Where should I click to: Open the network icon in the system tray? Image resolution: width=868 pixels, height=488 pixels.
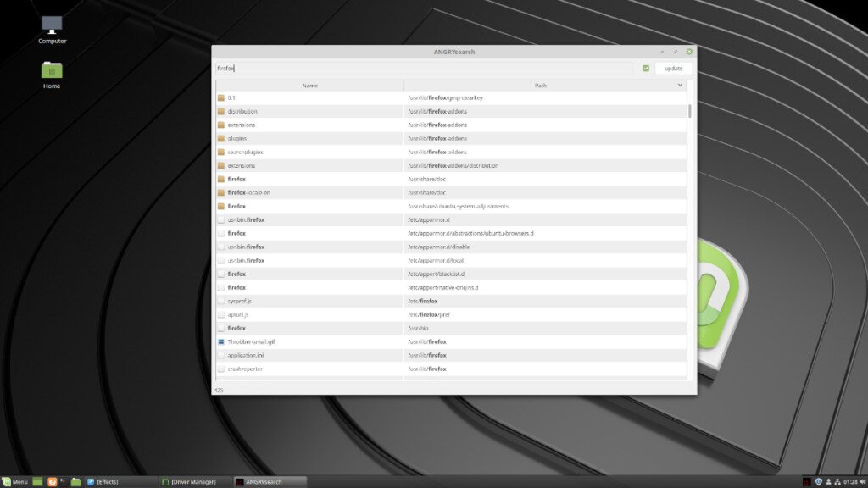tap(837, 481)
